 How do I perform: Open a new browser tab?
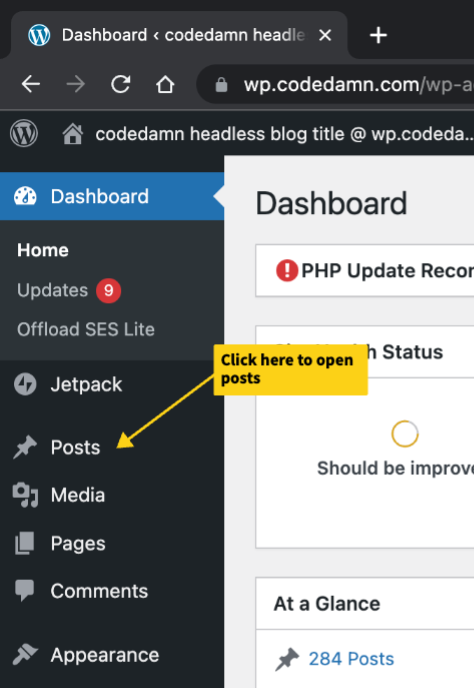pos(378,35)
